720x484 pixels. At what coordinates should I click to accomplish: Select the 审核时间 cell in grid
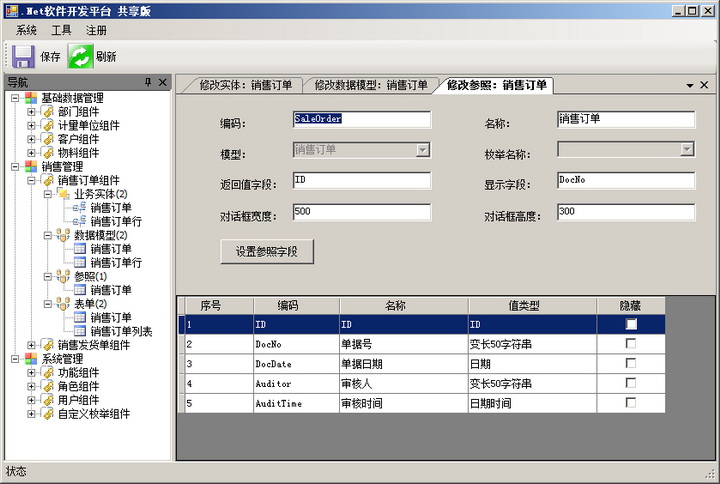404,403
